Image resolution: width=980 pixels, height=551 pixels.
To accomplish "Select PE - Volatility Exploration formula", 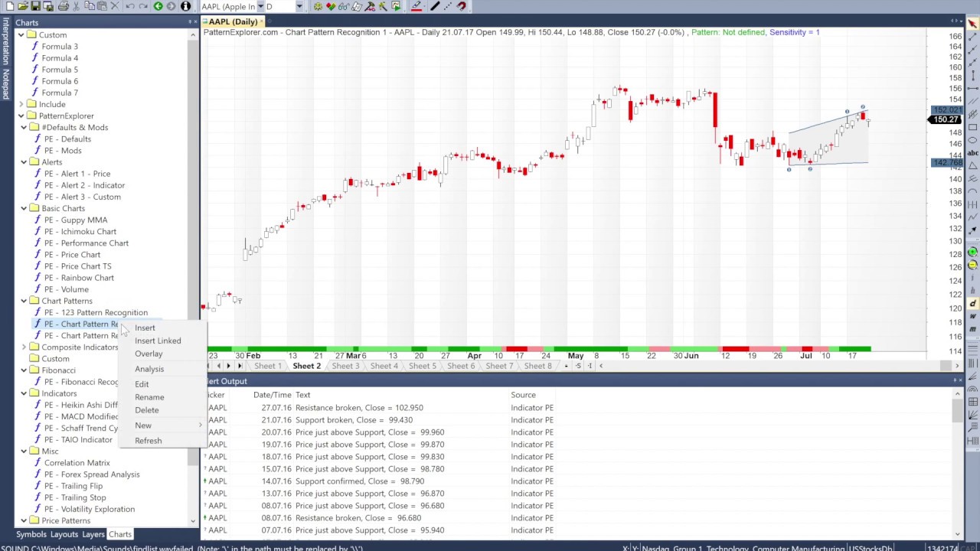I will (x=89, y=509).
